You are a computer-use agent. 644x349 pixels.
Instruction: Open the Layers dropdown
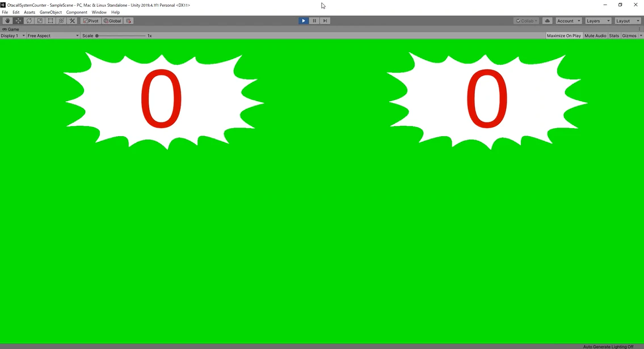[599, 21]
